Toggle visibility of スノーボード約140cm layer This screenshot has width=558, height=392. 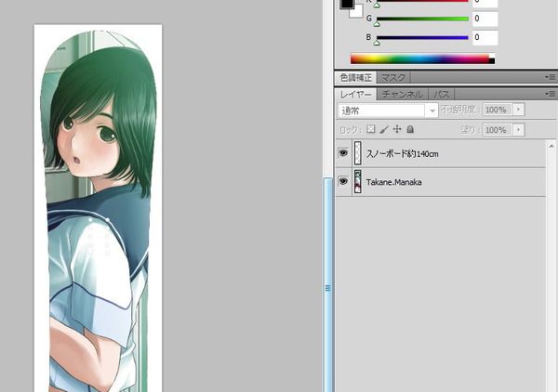343,153
